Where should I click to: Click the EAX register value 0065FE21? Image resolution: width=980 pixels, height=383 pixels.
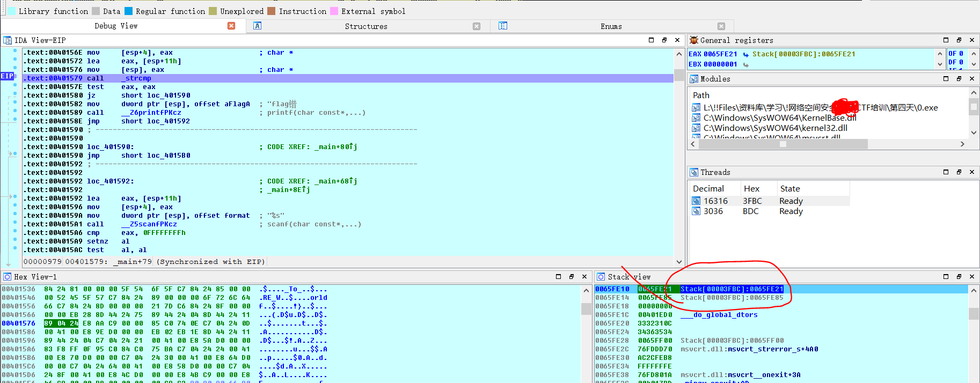[720, 54]
